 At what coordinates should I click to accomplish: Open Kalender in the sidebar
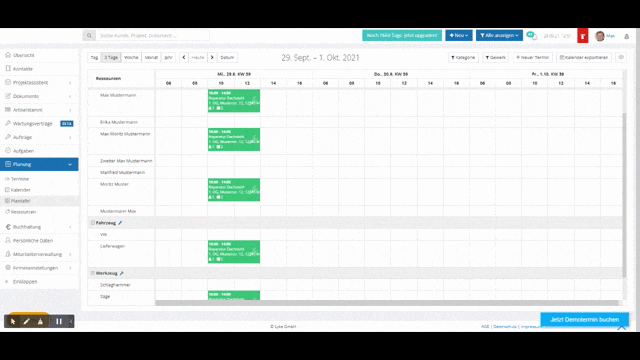tap(20, 190)
